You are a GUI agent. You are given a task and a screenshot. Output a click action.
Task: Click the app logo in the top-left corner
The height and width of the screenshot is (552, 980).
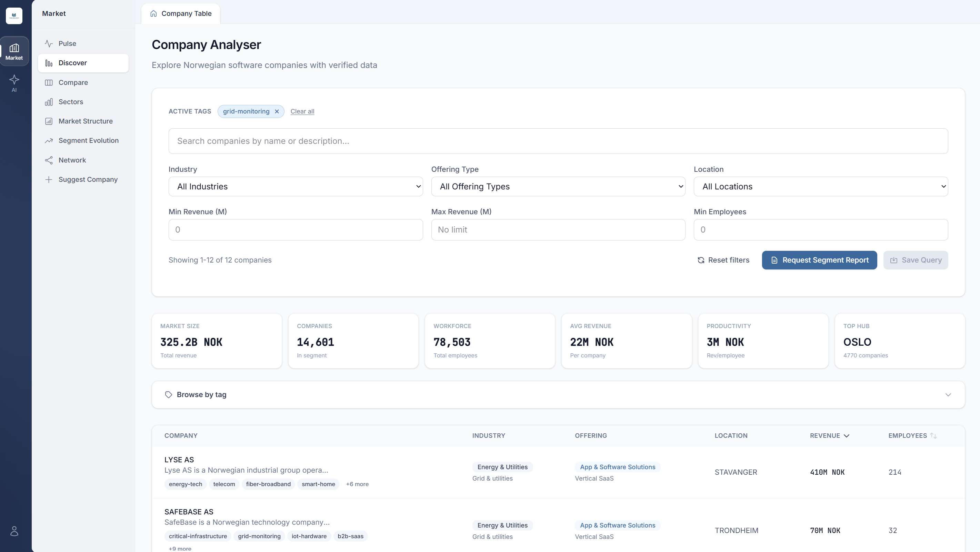point(14,16)
